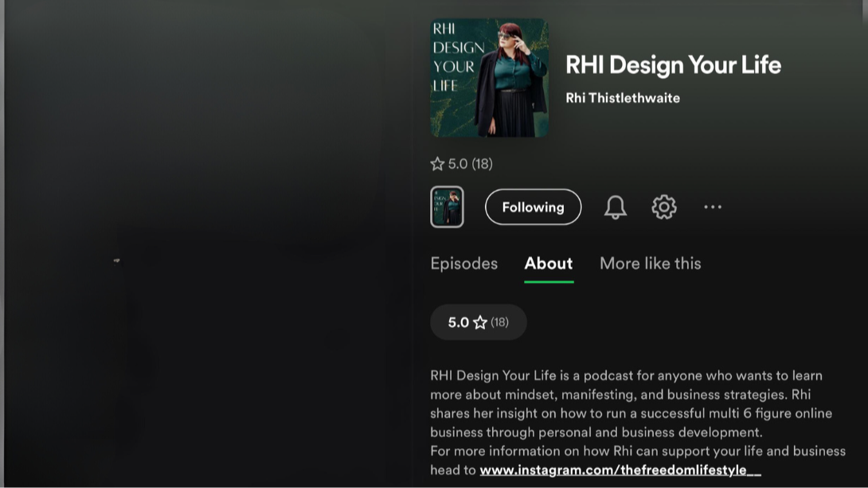Viewport: 868px width, 488px height.
Task: Click the 5.0 rating text under the cover
Action: (458, 164)
